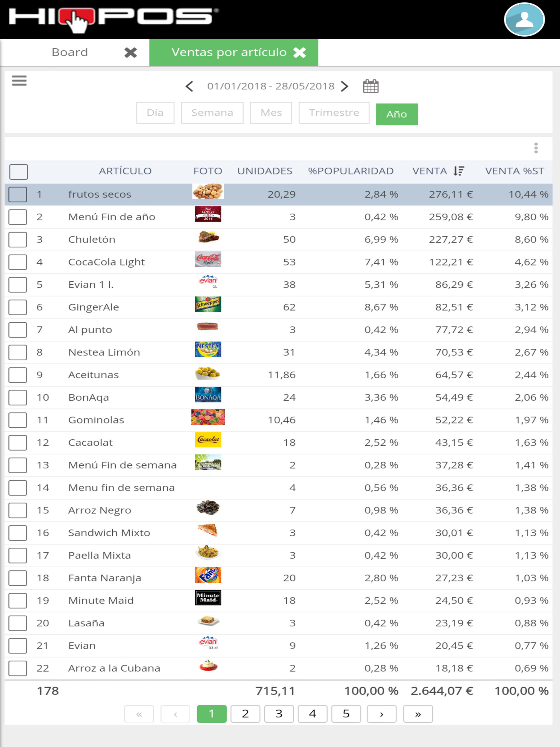Sort by VENTA %ST column header
Viewport: 560px width, 747px height.
tap(514, 171)
